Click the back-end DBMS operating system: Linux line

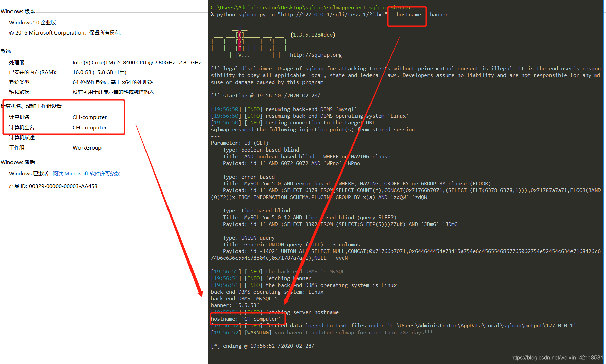click(x=267, y=292)
